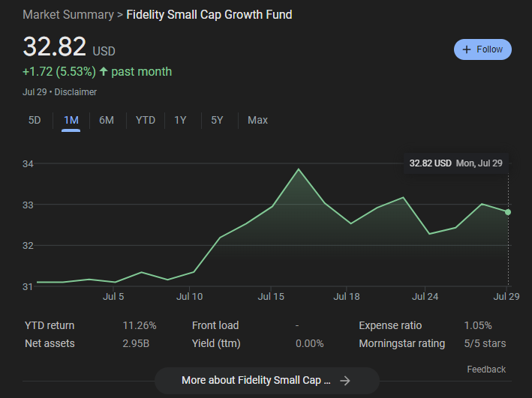Show the 1Y chart range
Image resolution: width=532 pixels, height=398 pixels.
tap(180, 120)
